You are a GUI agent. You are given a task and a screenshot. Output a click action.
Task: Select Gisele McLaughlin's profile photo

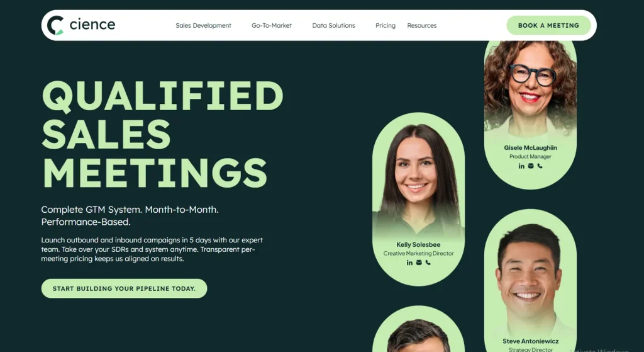click(x=530, y=88)
